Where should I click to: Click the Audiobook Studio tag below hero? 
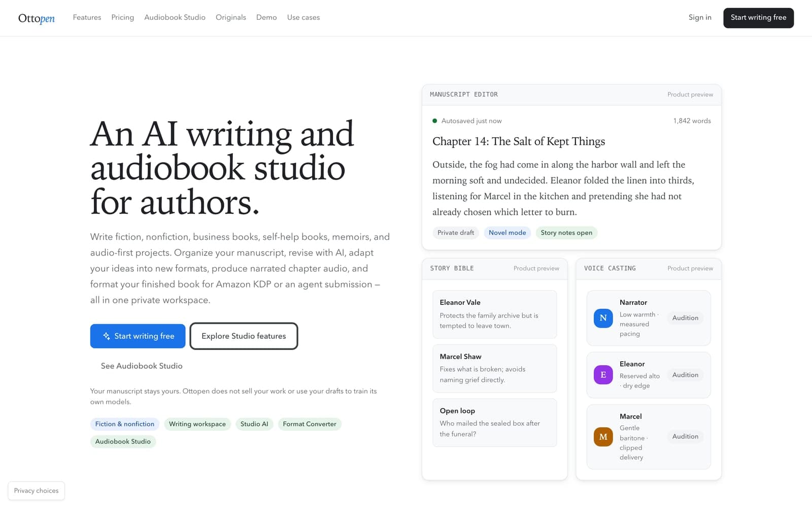tap(123, 441)
